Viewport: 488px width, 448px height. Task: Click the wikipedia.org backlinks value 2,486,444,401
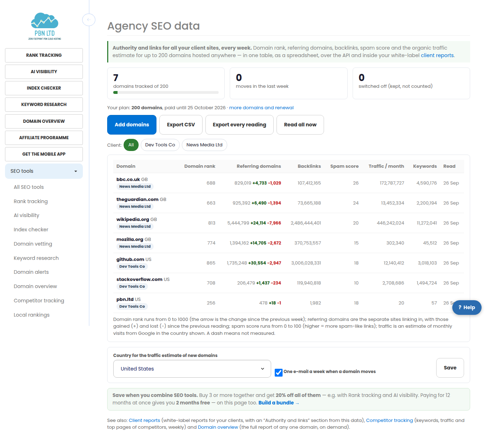[x=306, y=223]
